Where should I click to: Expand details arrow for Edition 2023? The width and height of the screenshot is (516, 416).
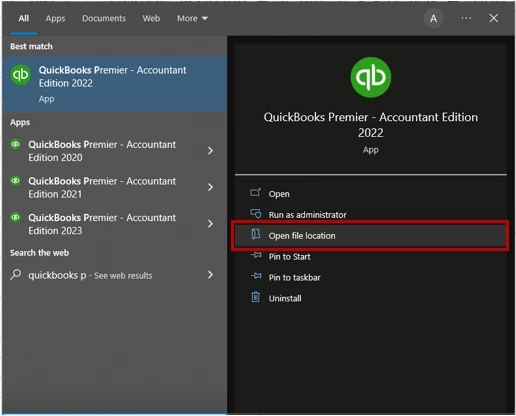(210, 224)
